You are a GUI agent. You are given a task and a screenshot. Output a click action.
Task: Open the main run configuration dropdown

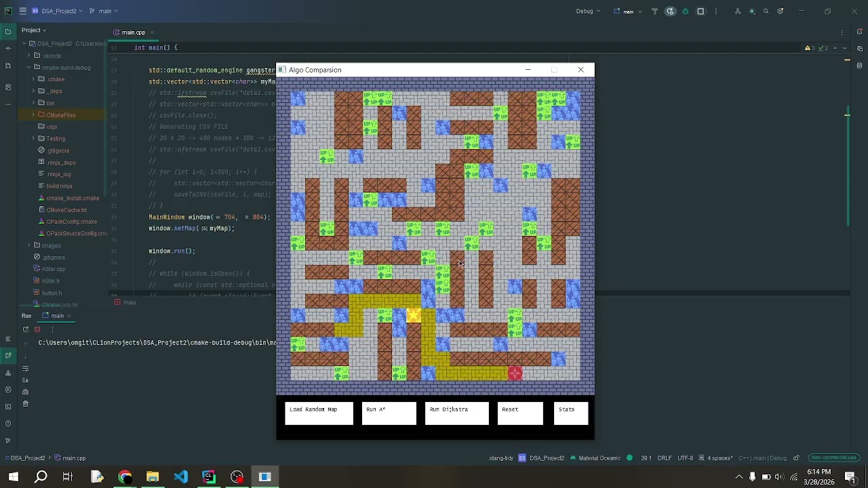click(x=627, y=11)
